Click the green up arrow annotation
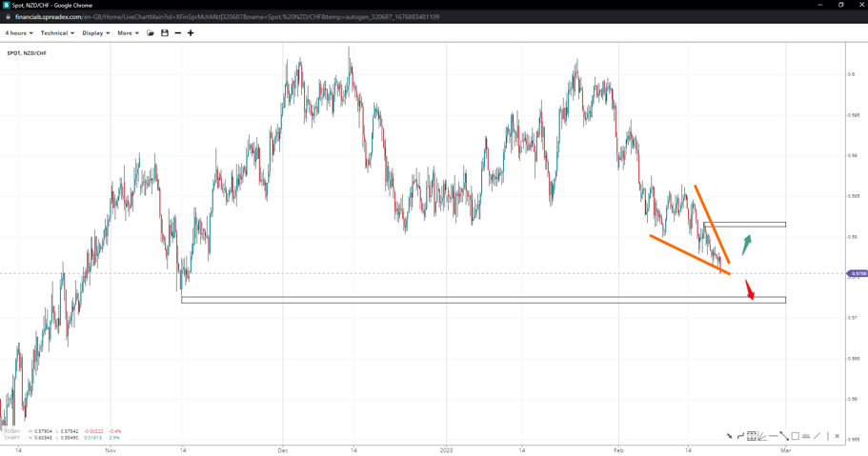This screenshot has width=868, height=456. coord(747,244)
